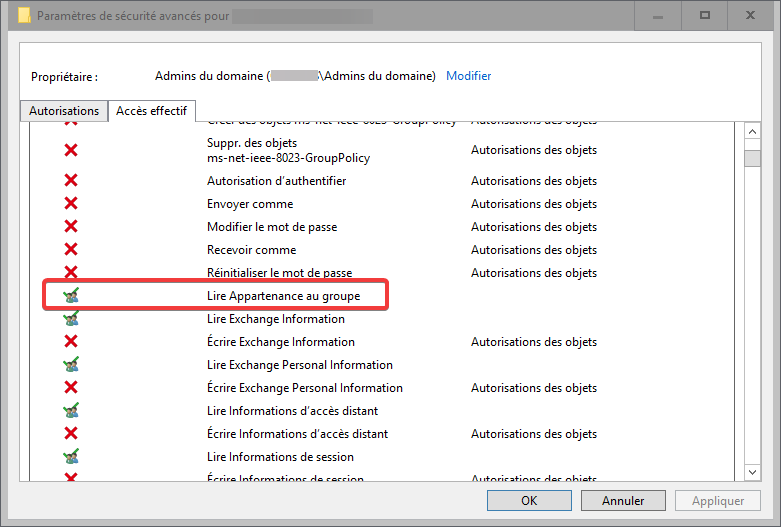Select the row Envoyer comme
781x527 pixels.
pos(382,204)
